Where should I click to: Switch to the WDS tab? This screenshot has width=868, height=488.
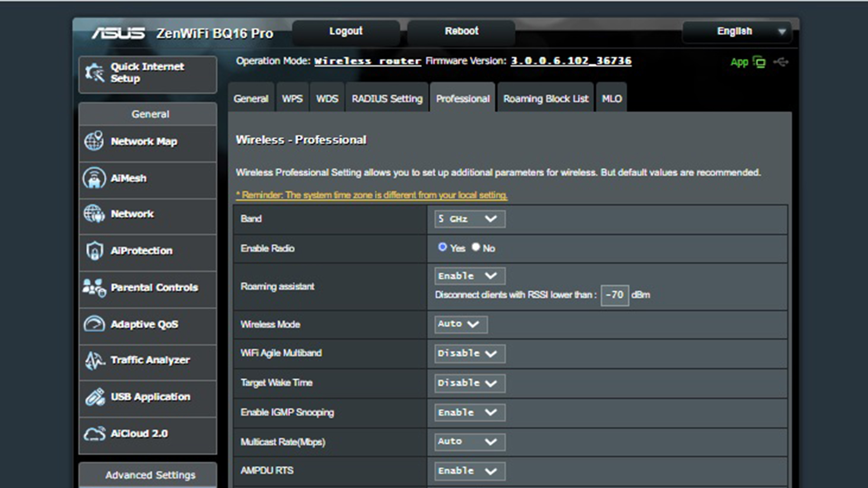tap(327, 98)
